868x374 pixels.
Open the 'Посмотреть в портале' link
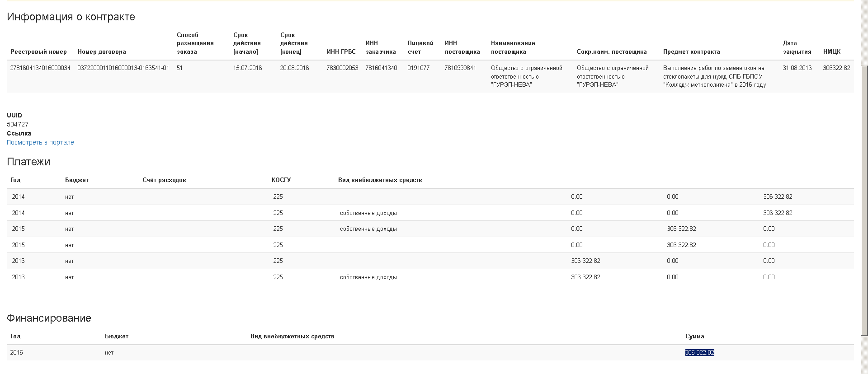(x=40, y=142)
